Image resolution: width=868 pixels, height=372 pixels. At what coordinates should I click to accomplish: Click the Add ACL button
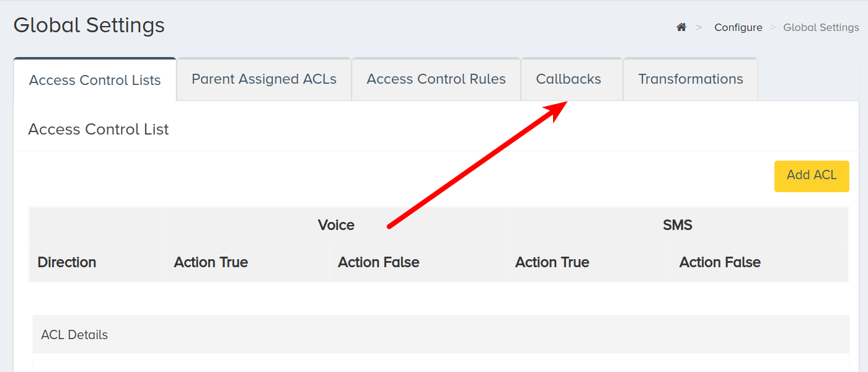click(x=812, y=176)
